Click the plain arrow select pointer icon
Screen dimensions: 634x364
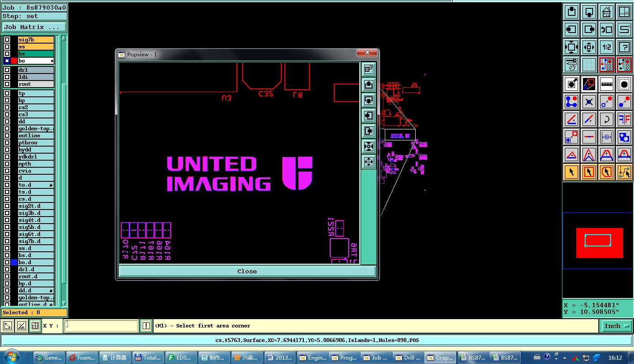pyautogui.click(x=571, y=172)
